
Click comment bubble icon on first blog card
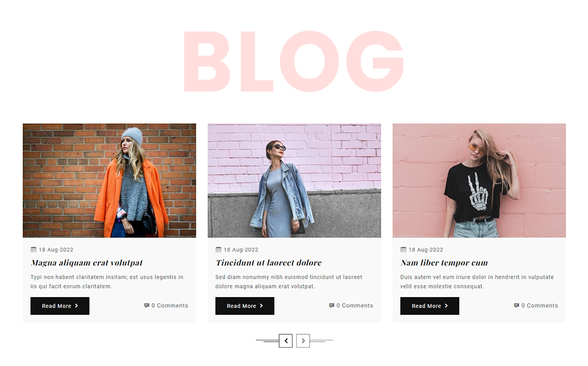[x=147, y=306]
